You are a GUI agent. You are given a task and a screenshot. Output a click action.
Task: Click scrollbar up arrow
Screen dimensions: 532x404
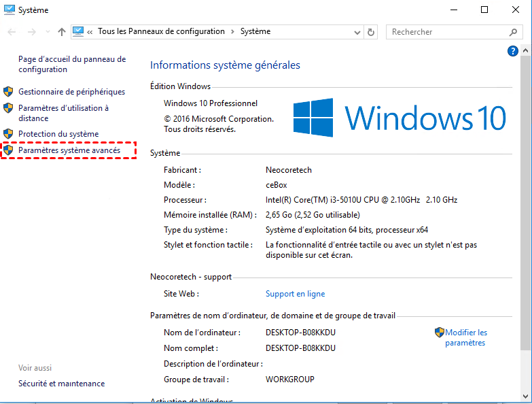tap(526, 50)
